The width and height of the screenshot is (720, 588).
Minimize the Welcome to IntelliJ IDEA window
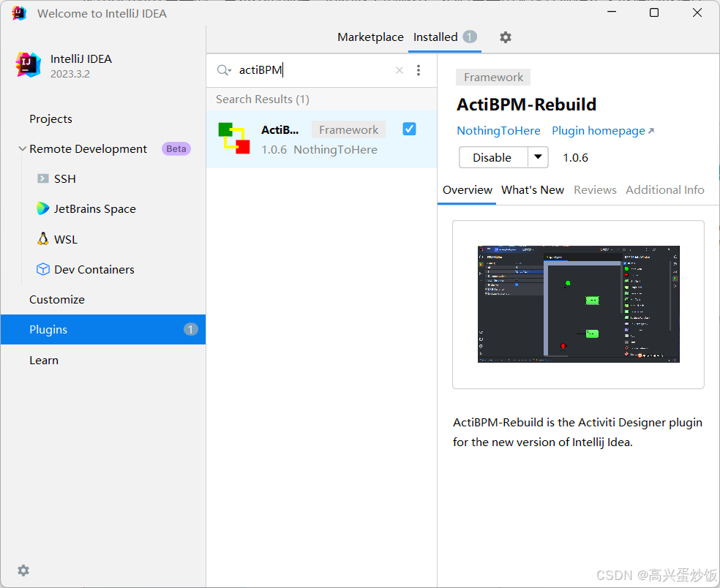click(x=612, y=12)
